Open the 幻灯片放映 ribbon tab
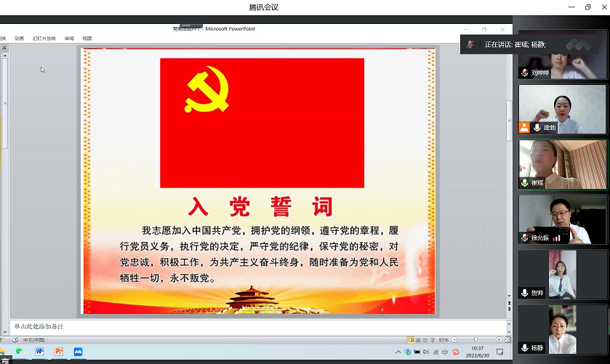This screenshot has height=364, width=610. click(44, 39)
